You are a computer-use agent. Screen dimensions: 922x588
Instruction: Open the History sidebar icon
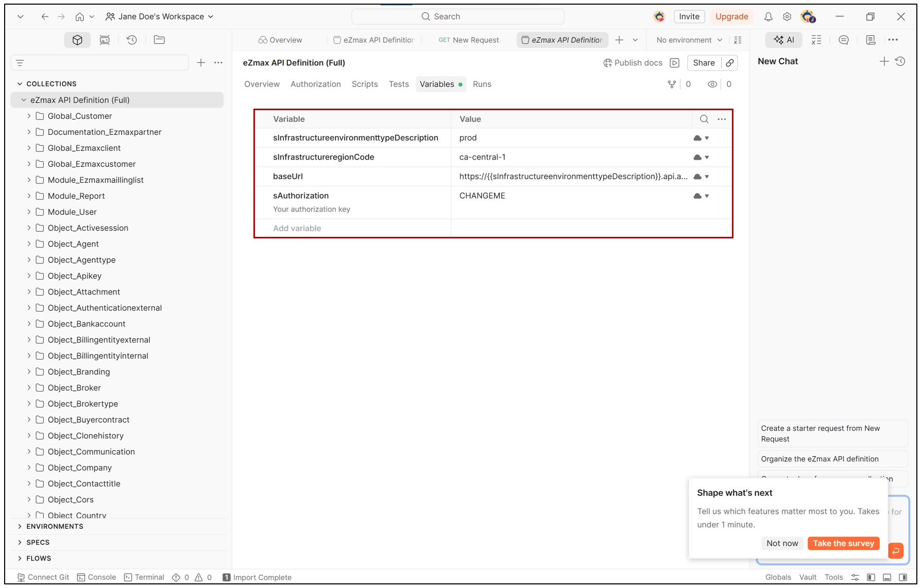coord(132,40)
